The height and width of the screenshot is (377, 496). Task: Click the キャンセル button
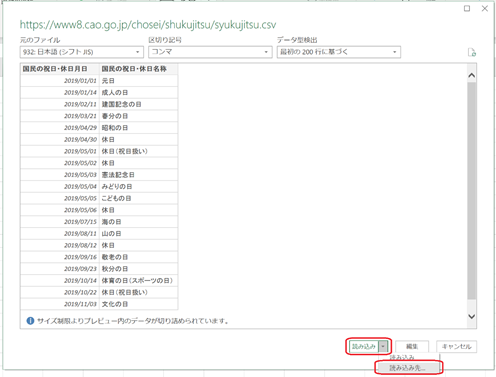[x=456, y=347]
